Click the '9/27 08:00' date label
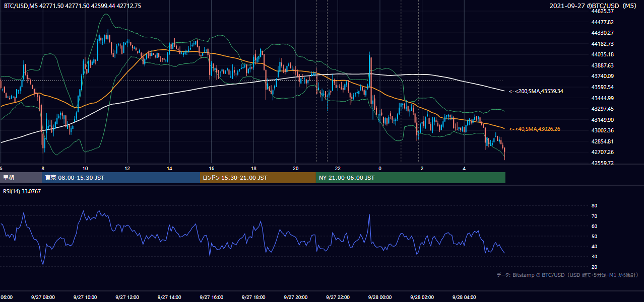Viewport: 644px width, 302px height. [x=43, y=297]
